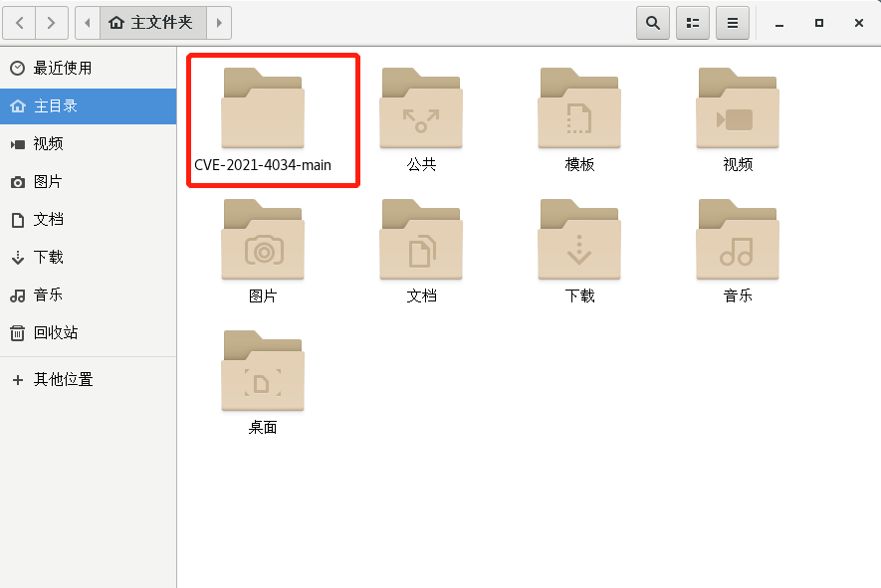This screenshot has width=881, height=588.
Task: Select the 下载 folder icon in main view
Action: [579, 240]
